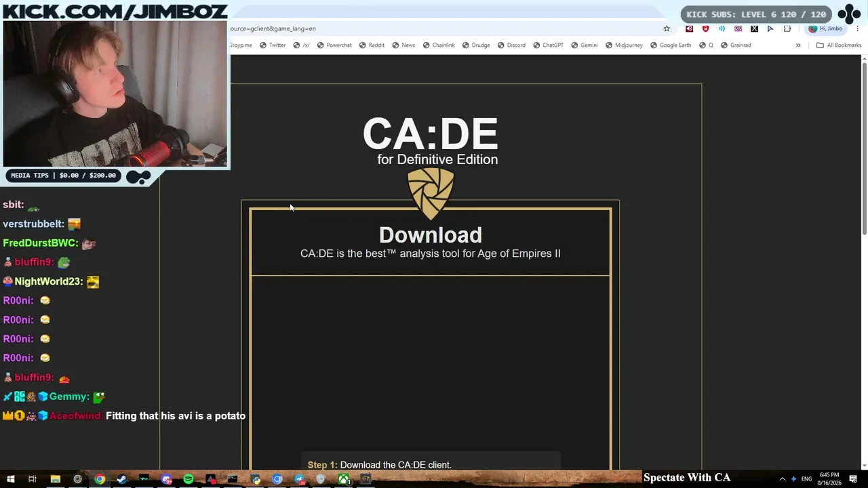
Task: Click "Step 1: Download the CA:DE client."
Action: pyautogui.click(x=380, y=465)
